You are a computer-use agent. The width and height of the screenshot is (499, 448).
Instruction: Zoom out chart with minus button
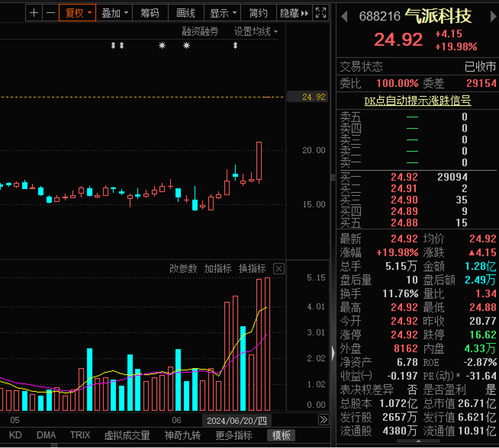pos(51,13)
